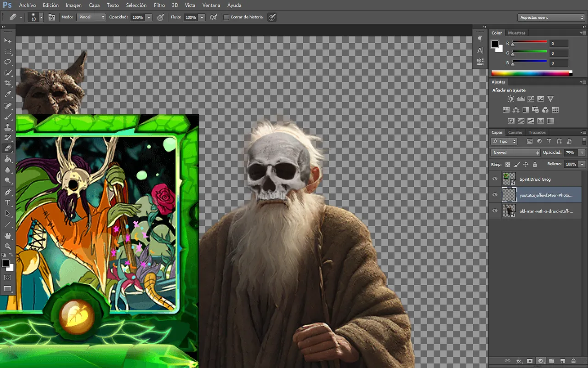Select the Spot Healing Brush tool
Screen dimensions: 588x368
(8, 106)
